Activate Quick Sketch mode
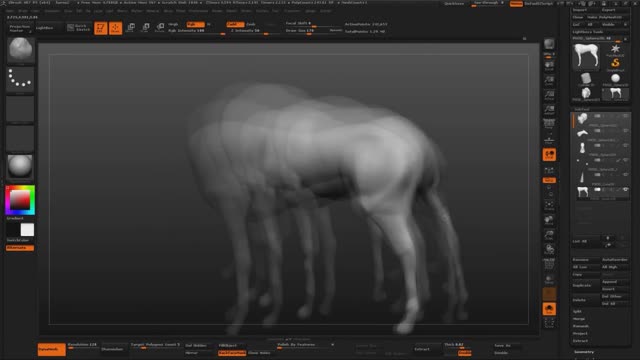 [79, 28]
